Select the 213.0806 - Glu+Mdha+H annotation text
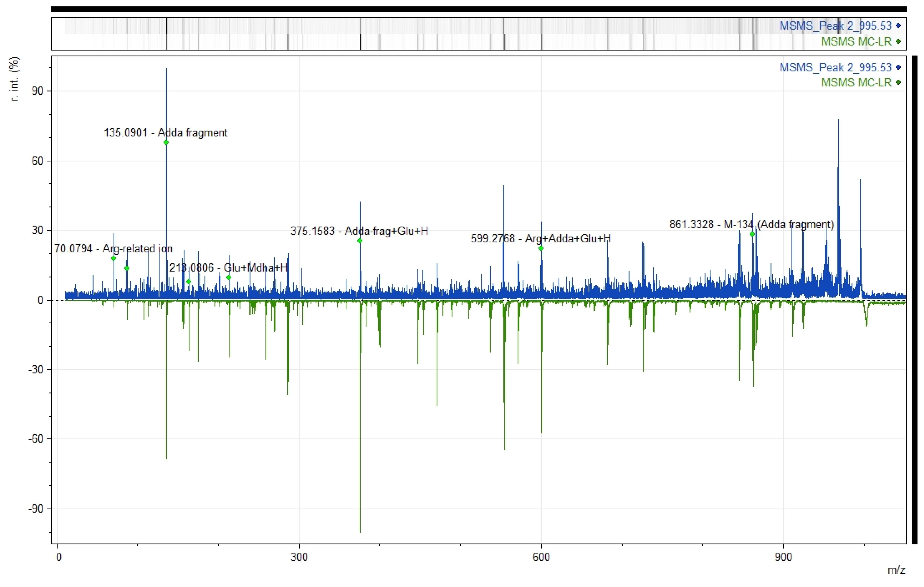 point(229,268)
